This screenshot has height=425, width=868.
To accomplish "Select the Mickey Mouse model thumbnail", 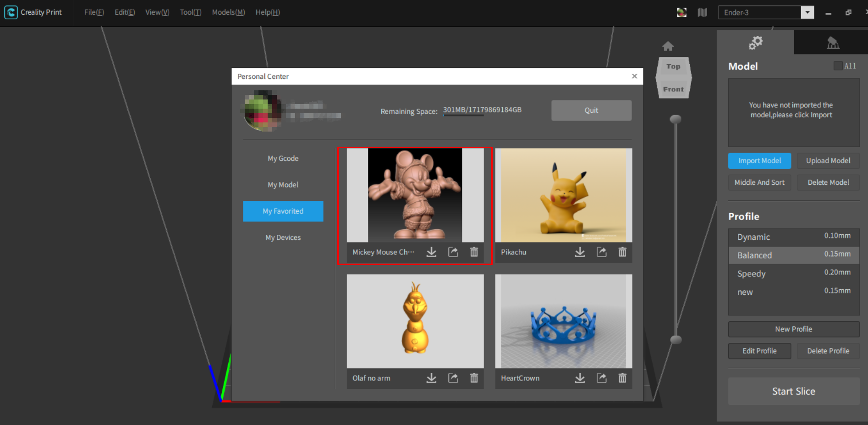I will click(414, 195).
